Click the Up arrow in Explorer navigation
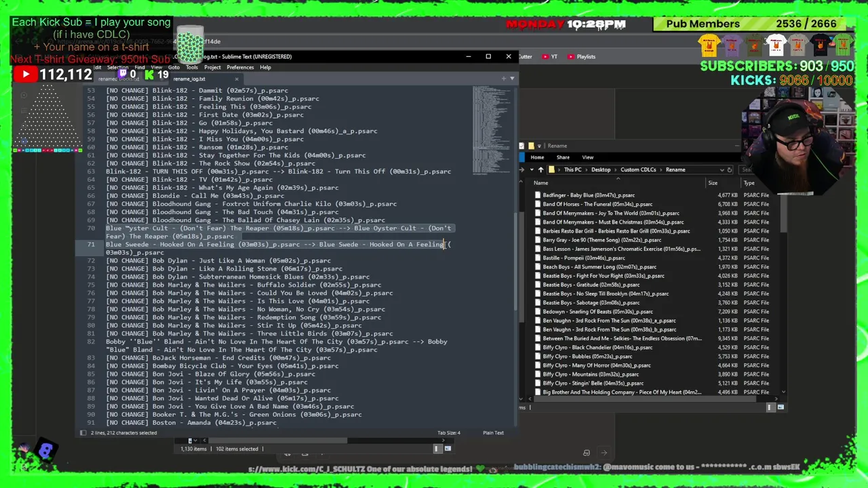The height and width of the screenshot is (488, 868). pos(540,169)
